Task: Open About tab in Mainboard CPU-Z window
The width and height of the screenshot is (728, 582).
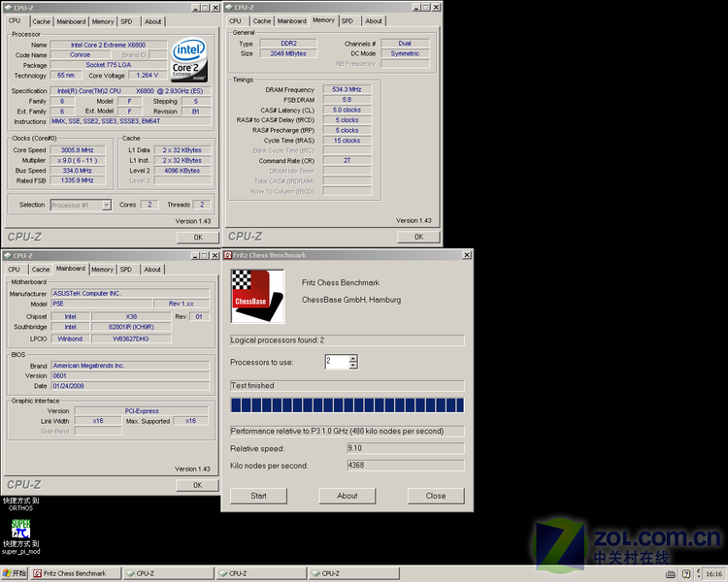Action: [152, 270]
